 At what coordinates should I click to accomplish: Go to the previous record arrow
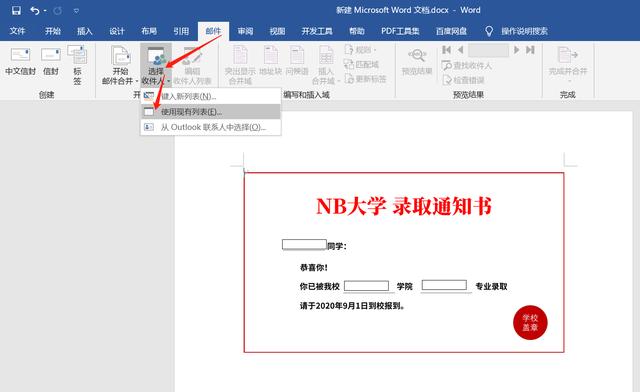click(460, 50)
